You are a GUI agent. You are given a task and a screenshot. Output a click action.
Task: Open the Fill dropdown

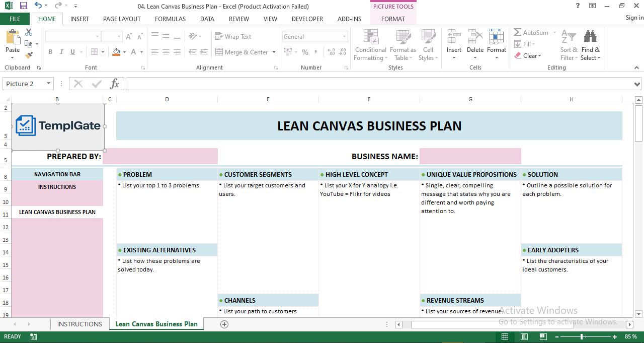pyautogui.click(x=524, y=44)
